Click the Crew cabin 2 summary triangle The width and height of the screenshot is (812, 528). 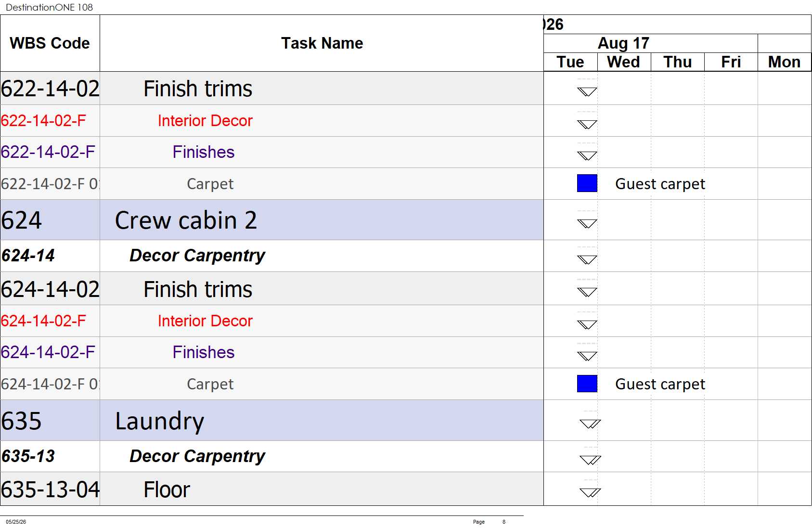pyautogui.click(x=587, y=223)
